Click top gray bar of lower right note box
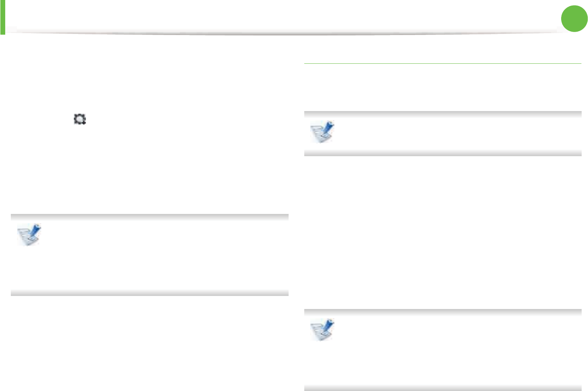Screen dimensions: 588x391 pos(443,312)
